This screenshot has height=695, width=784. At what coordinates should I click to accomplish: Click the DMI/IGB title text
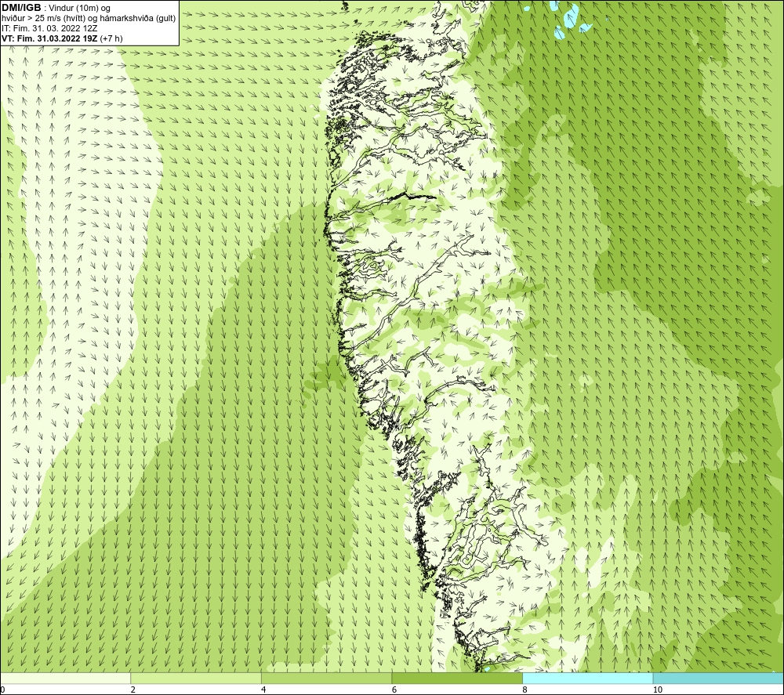21,8
